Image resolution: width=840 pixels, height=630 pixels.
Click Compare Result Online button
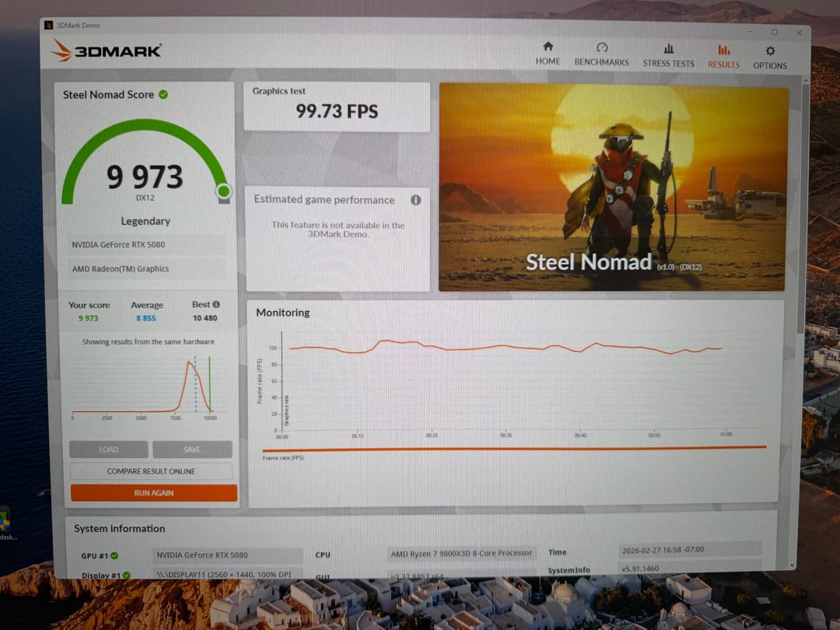151,471
